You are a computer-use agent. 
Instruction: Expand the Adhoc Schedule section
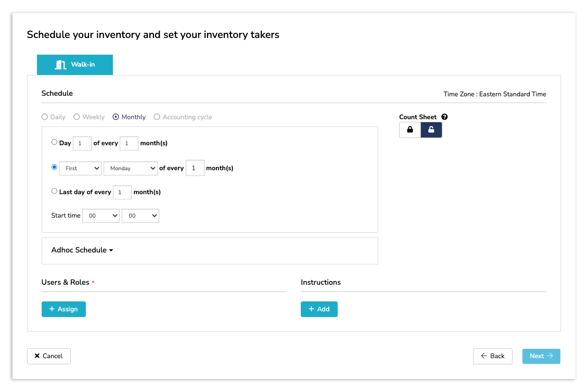click(82, 250)
